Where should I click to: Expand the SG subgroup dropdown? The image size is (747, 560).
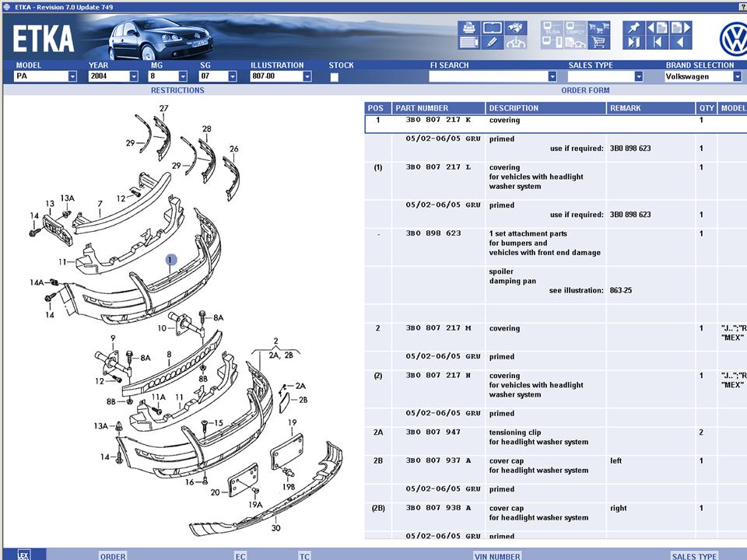pyautogui.click(x=233, y=76)
